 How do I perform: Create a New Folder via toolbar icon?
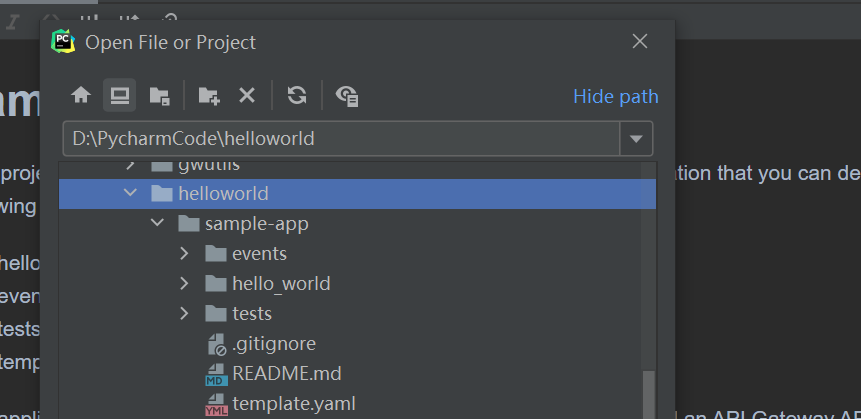[x=209, y=96]
